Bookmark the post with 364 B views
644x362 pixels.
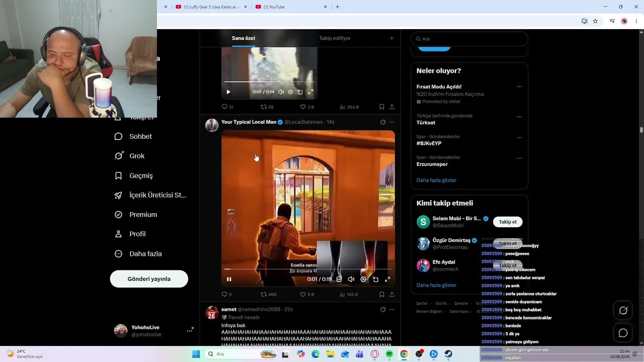click(x=382, y=107)
